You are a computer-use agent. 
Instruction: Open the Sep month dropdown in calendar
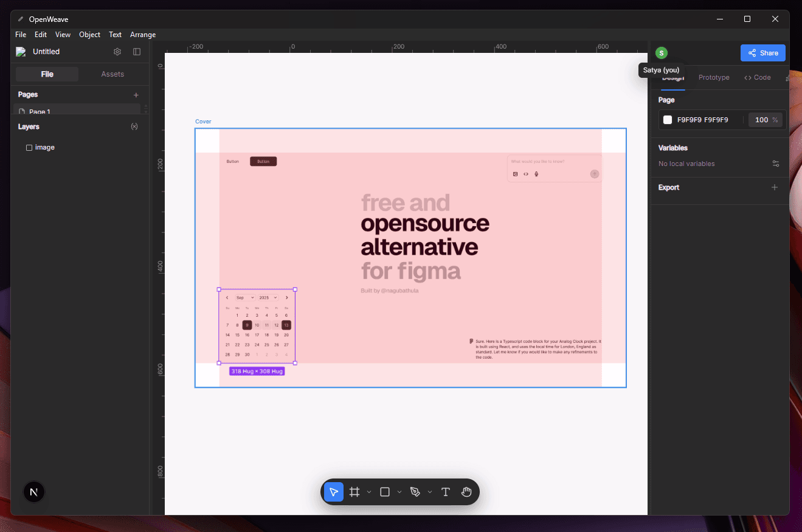[x=244, y=297]
